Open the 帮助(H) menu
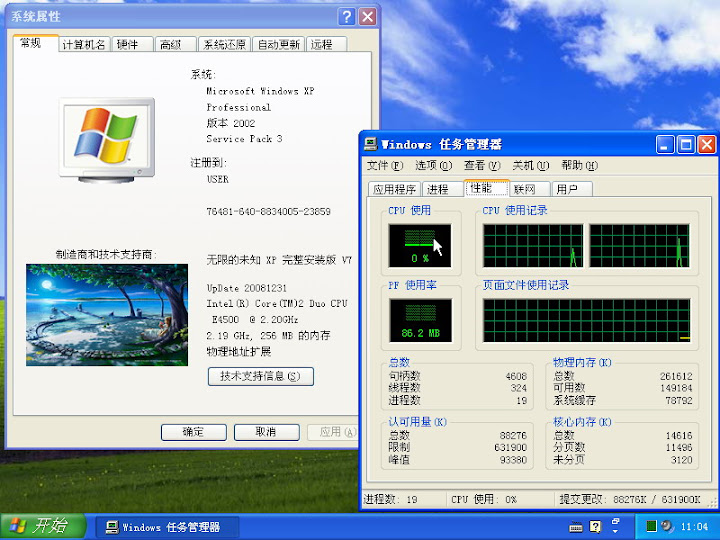Viewport: 720px width, 540px height. (579, 165)
